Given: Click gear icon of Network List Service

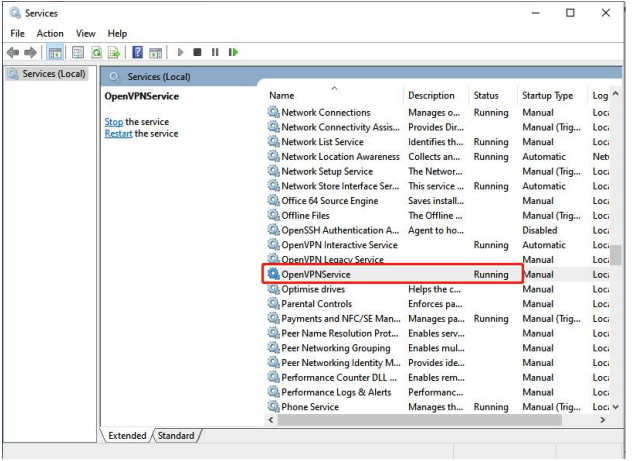Looking at the screenshot, I should pos(273,141).
